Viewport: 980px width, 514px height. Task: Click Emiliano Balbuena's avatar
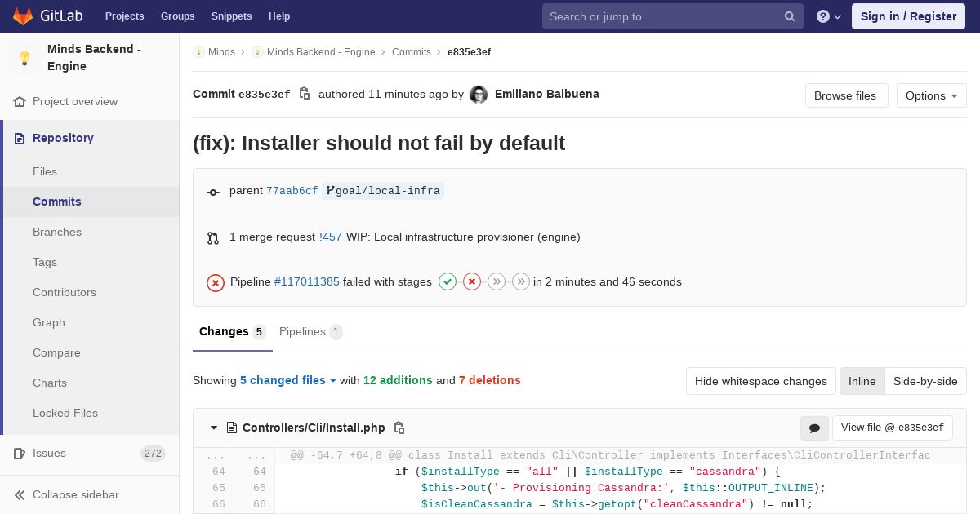479,95
